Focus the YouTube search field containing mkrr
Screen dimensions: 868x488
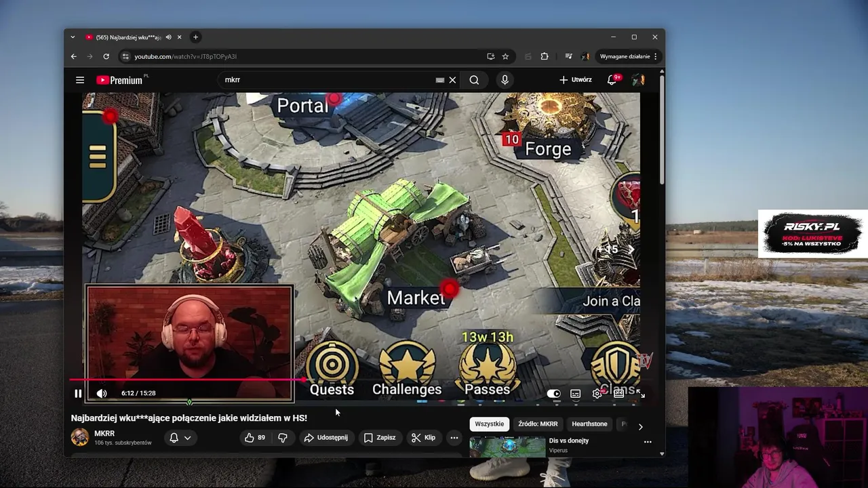329,80
